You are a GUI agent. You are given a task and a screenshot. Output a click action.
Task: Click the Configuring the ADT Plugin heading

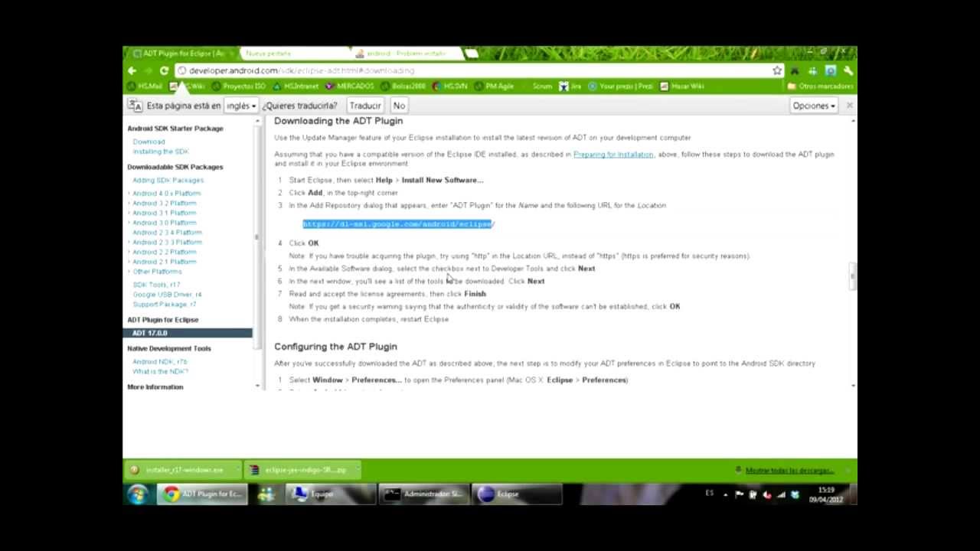335,347
